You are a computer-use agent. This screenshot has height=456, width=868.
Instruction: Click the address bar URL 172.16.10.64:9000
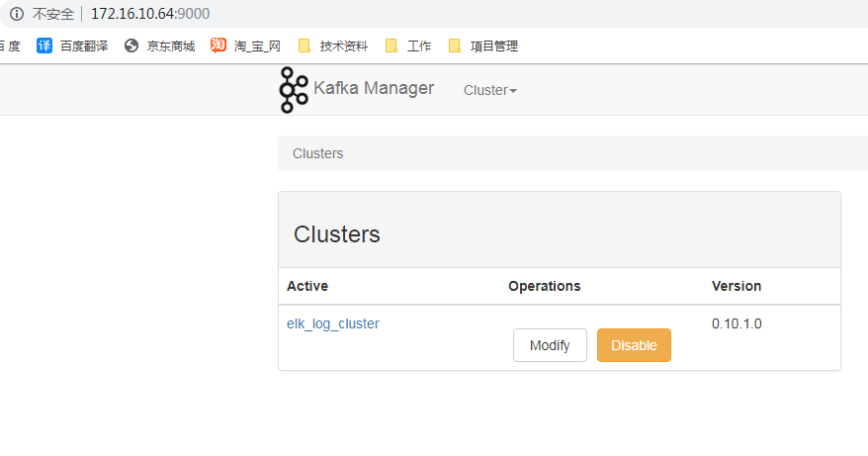[x=150, y=14]
